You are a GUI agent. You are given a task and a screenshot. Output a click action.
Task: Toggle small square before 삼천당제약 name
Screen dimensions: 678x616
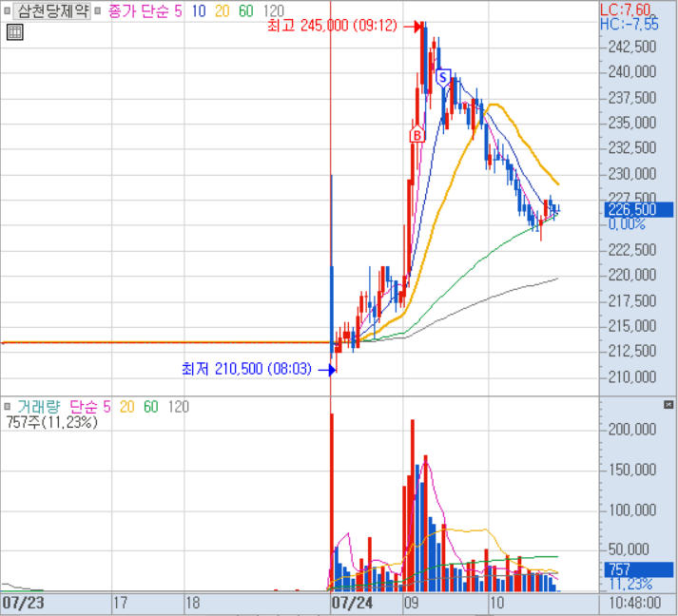(8, 10)
